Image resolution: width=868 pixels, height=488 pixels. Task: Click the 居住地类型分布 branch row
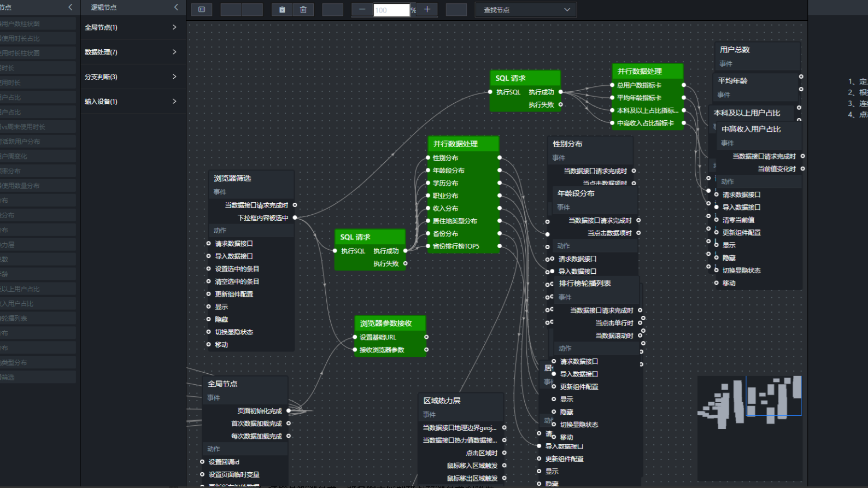[463, 221]
